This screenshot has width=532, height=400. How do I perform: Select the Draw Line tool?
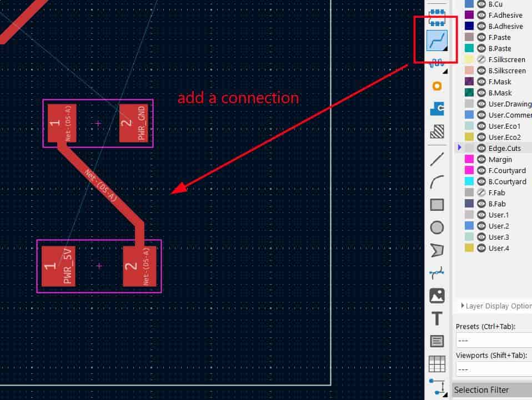pyautogui.click(x=437, y=159)
